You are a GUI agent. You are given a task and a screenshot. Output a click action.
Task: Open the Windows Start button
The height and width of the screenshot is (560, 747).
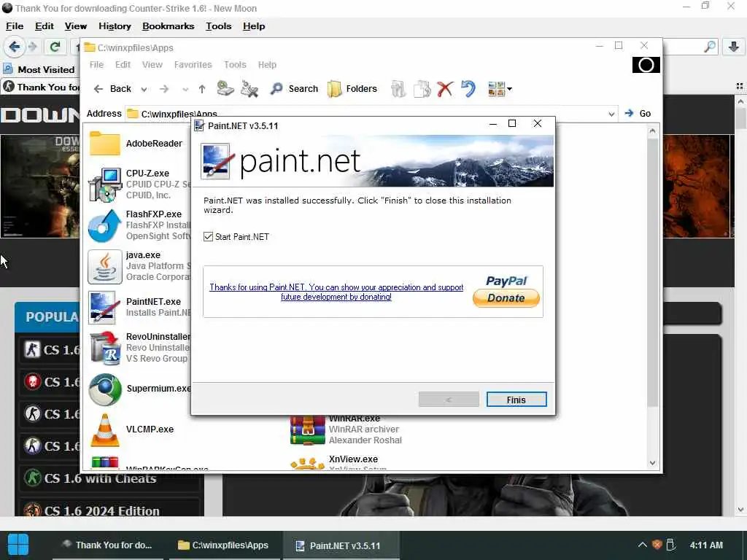pos(18,545)
